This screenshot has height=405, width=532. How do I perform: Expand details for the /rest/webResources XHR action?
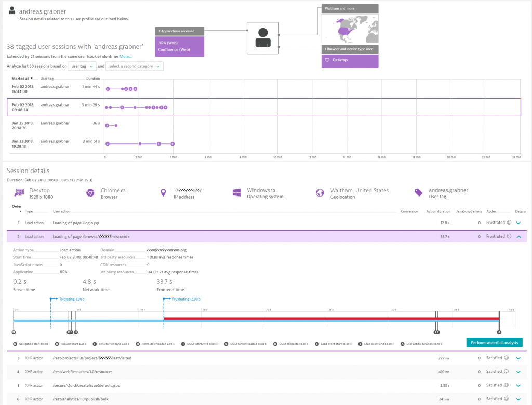[518, 372]
